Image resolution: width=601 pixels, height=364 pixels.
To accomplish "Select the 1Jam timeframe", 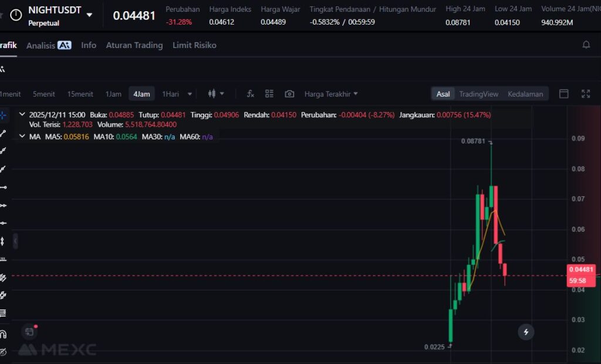I will click(113, 94).
